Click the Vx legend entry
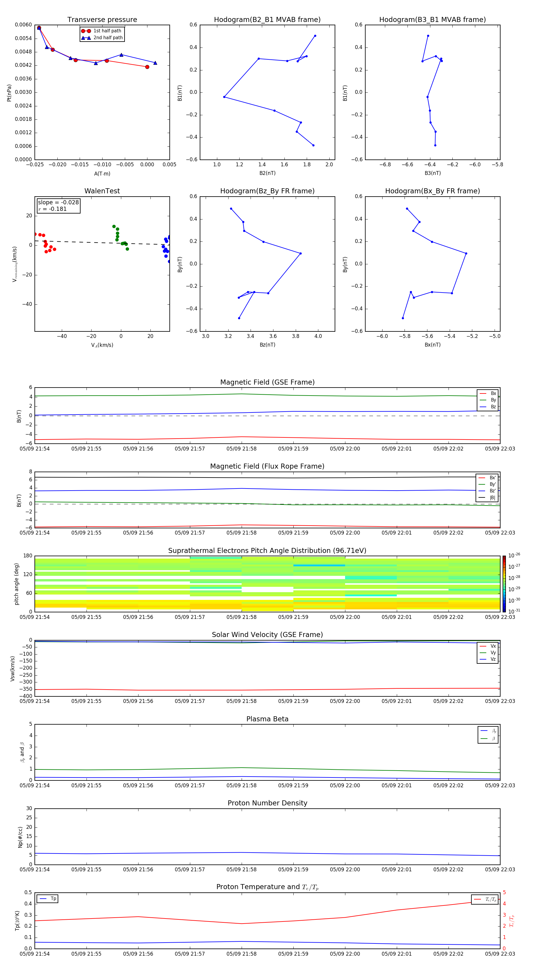This screenshot has height=980, width=535. (488, 646)
